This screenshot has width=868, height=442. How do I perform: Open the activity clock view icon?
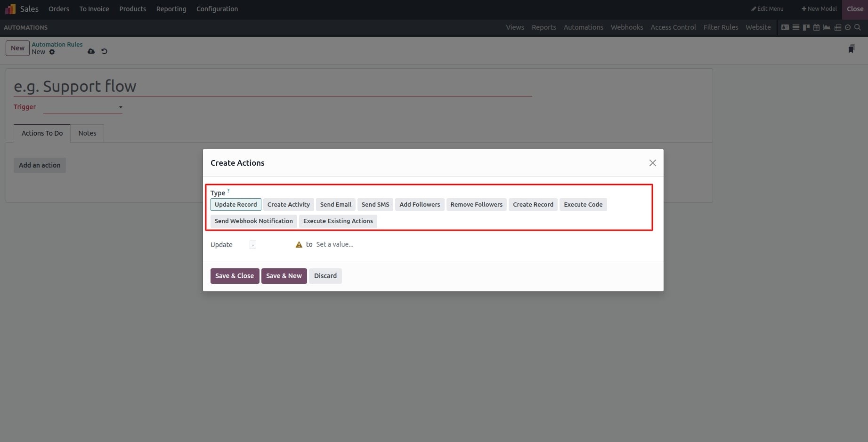848,27
